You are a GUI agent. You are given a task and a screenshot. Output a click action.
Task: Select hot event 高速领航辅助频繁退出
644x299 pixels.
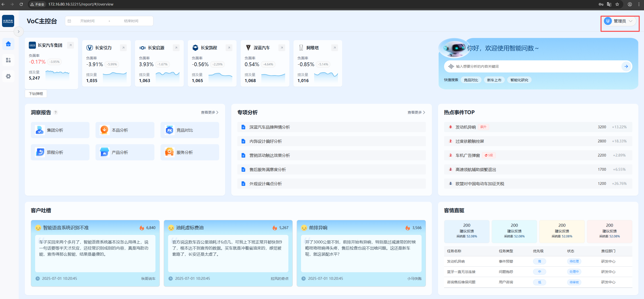[538, 169]
